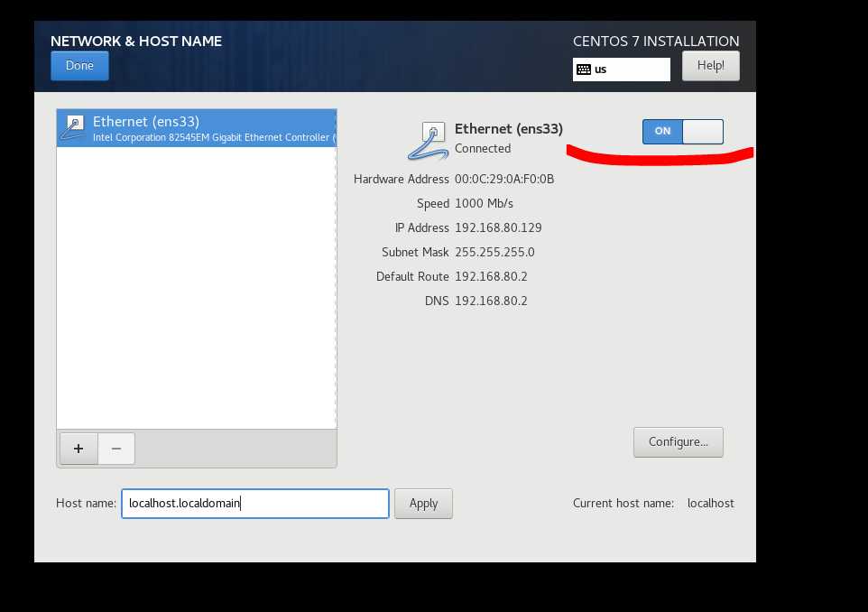This screenshot has width=868, height=612.
Task: Click the large Ethernet icon in details pane
Action: 428,141
